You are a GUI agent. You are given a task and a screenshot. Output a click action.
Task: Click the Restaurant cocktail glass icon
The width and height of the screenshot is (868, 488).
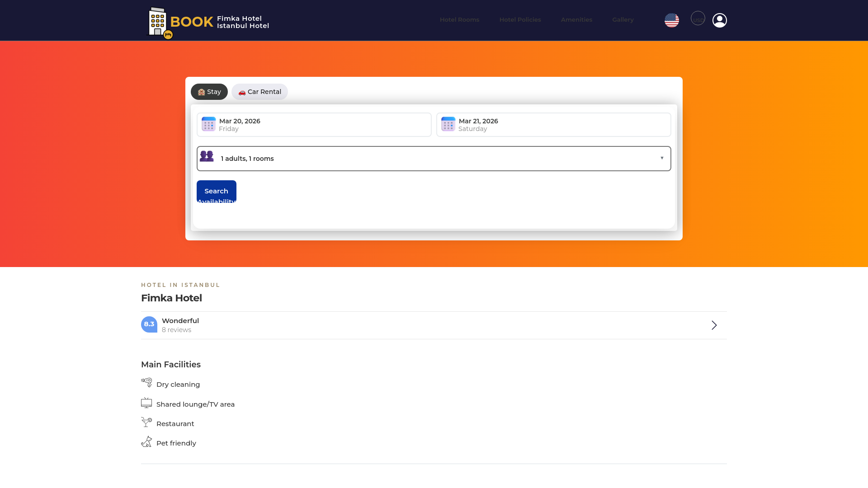(146, 422)
